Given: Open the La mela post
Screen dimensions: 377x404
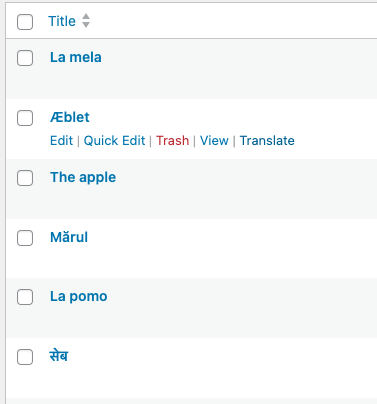Looking at the screenshot, I should [x=76, y=57].
